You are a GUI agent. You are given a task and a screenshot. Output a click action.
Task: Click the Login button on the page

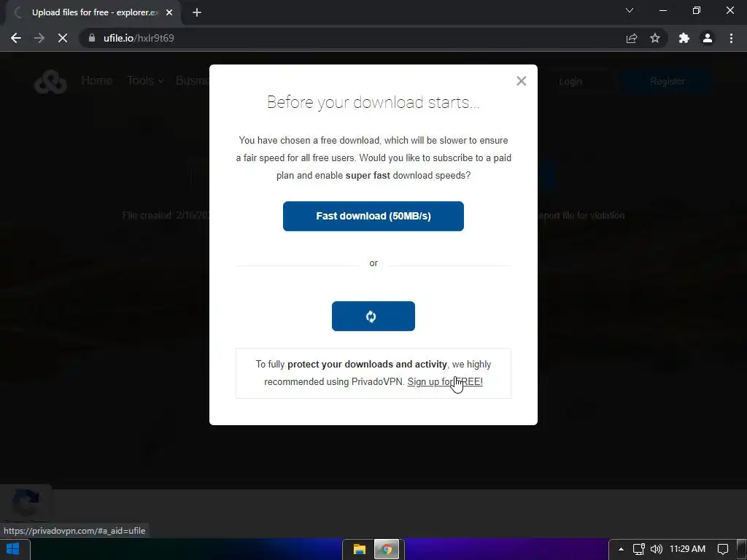(570, 82)
